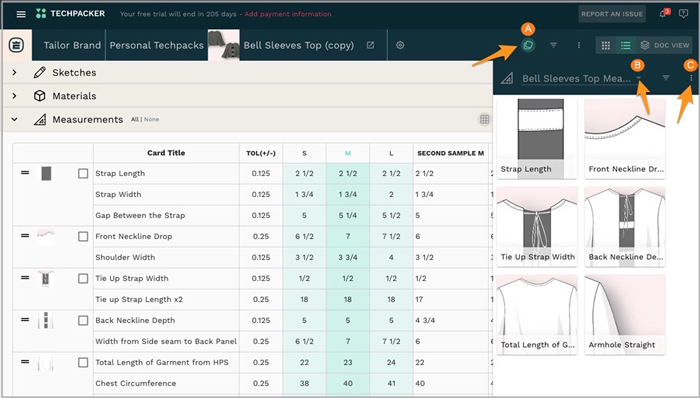Select the TOL(+/-) column header
This screenshot has width=700, height=398.
click(261, 153)
